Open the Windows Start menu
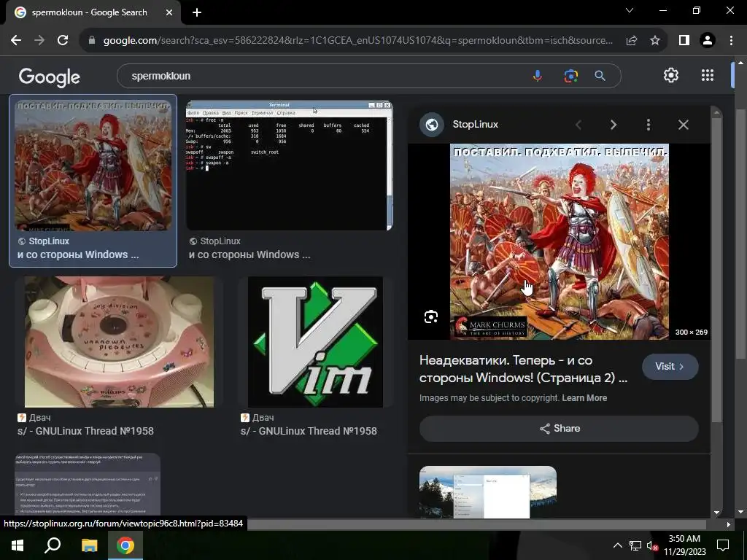747x560 pixels. pyautogui.click(x=18, y=545)
